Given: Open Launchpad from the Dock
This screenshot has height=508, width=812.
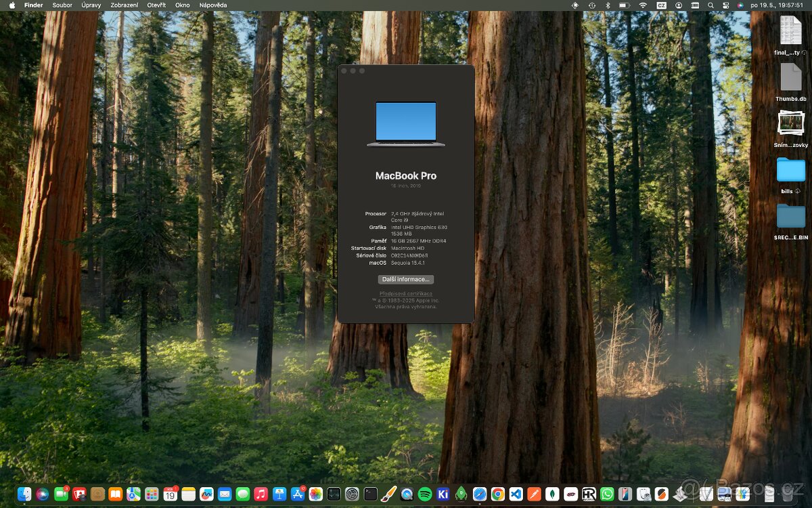Looking at the screenshot, I should tap(152, 494).
